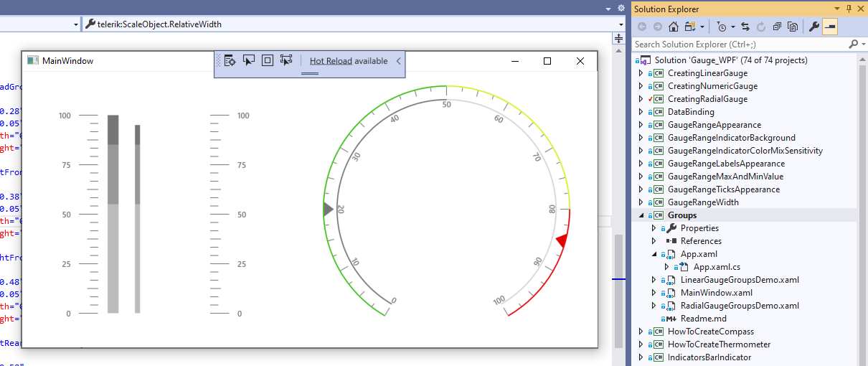868x366 pixels.
Task: Click the narrow linear gauge bar indicator
Action: 138,219
